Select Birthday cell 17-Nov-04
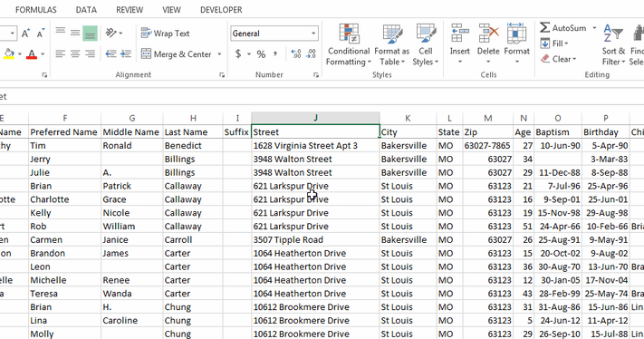The image size is (644, 339). click(x=605, y=280)
